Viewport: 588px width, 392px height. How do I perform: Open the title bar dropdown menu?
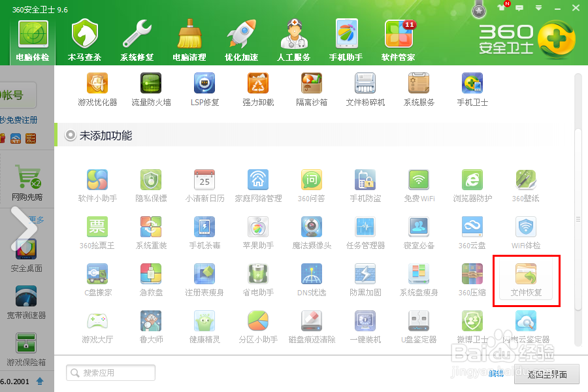(x=538, y=7)
